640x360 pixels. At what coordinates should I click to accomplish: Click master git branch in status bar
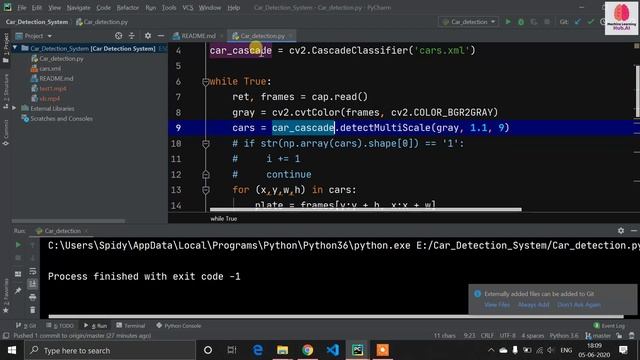tap(598, 336)
